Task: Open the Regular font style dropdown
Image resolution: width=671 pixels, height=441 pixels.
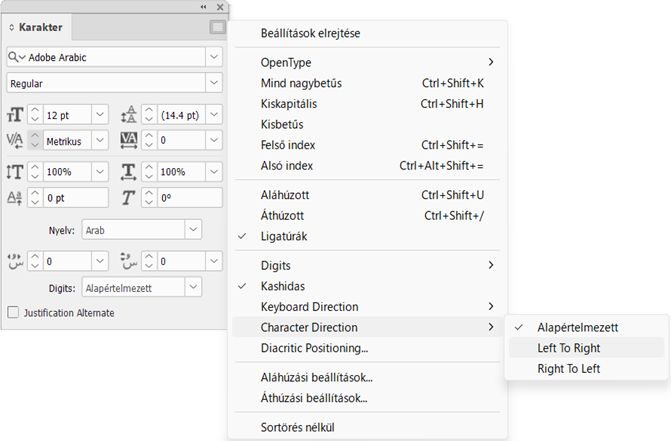Action: (214, 83)
